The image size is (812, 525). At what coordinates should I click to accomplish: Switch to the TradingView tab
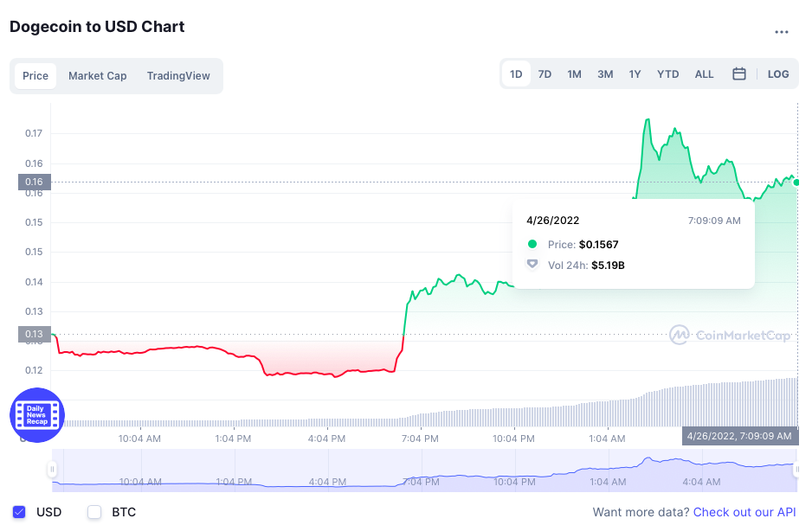point(178,76)
